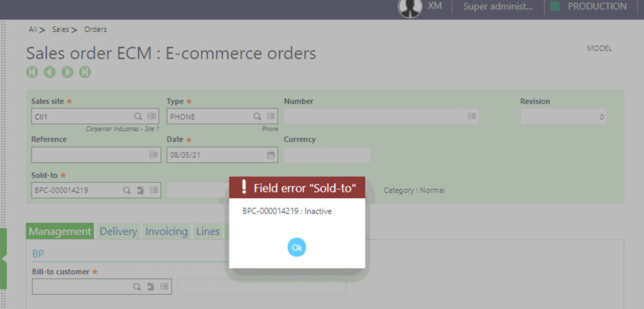
Task: Click Ok in the Sold-to error dialog
Action: click(297, 247)
